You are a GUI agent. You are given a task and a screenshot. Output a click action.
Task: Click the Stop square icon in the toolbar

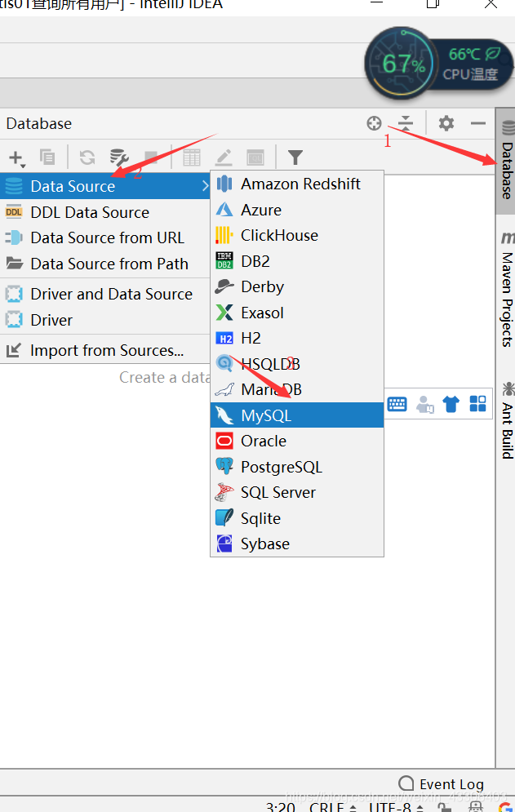tap(151, 158)
